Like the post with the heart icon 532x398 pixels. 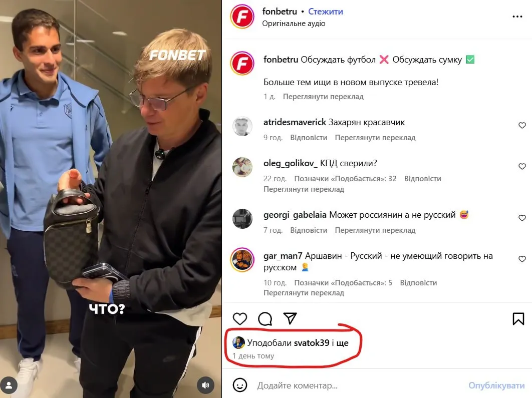click(x=240, y=319)
